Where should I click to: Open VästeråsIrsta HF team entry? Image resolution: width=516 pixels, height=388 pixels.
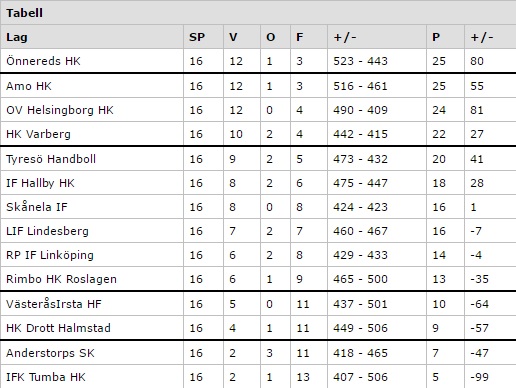pos(54,304)
